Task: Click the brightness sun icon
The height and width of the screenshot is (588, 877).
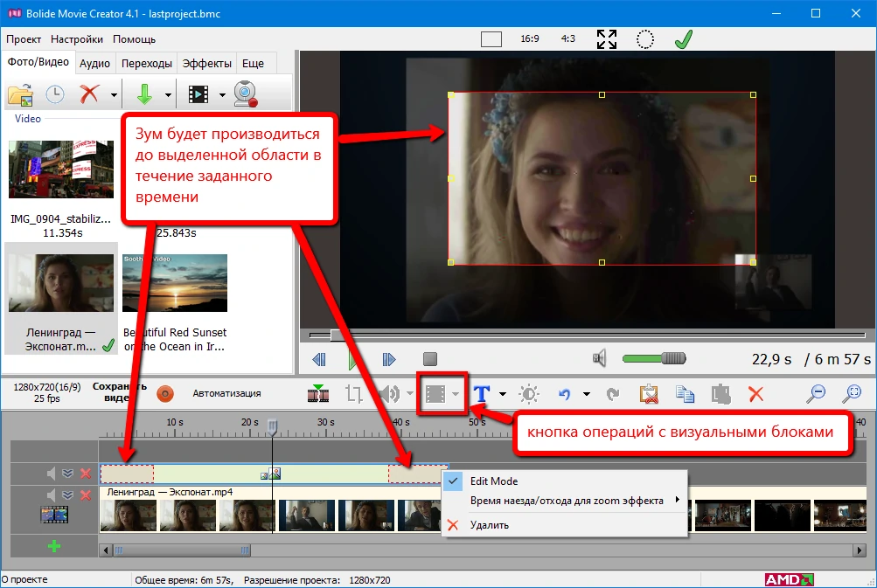Action: (x=529, y=394)
